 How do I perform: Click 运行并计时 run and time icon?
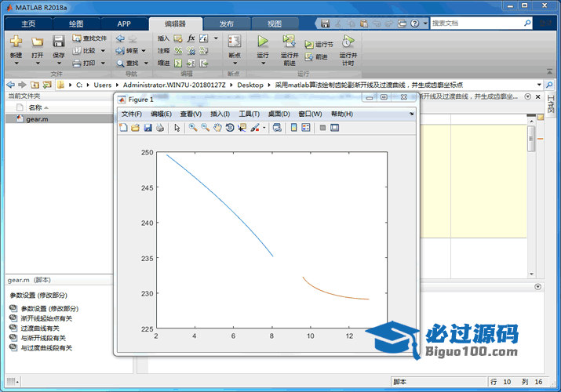(348, 41)
